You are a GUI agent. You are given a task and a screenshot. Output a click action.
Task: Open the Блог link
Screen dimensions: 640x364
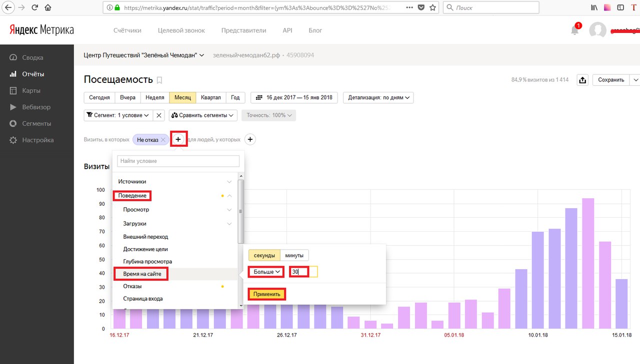coord(315,30)
